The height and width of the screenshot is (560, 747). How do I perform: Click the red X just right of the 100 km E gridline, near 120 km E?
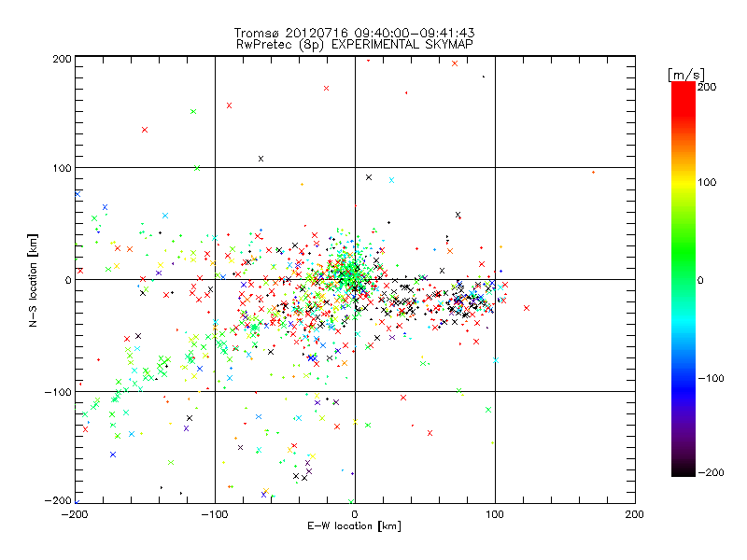[527, 308]
